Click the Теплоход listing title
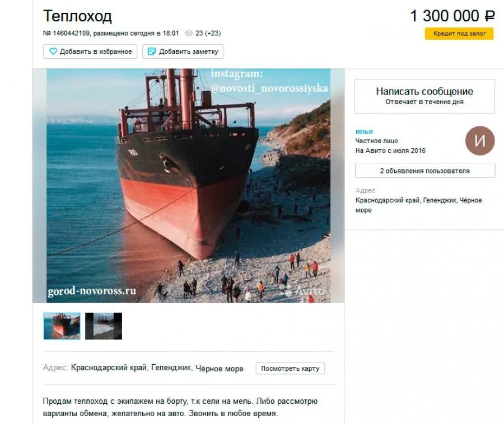This screenshot has height=424, width=504. tap(77, 16)
